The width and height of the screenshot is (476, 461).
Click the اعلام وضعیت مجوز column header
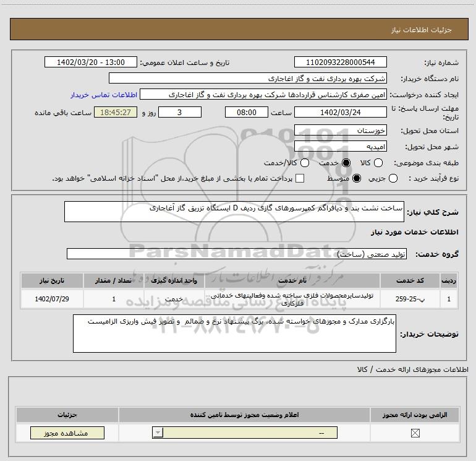[244, 415]
